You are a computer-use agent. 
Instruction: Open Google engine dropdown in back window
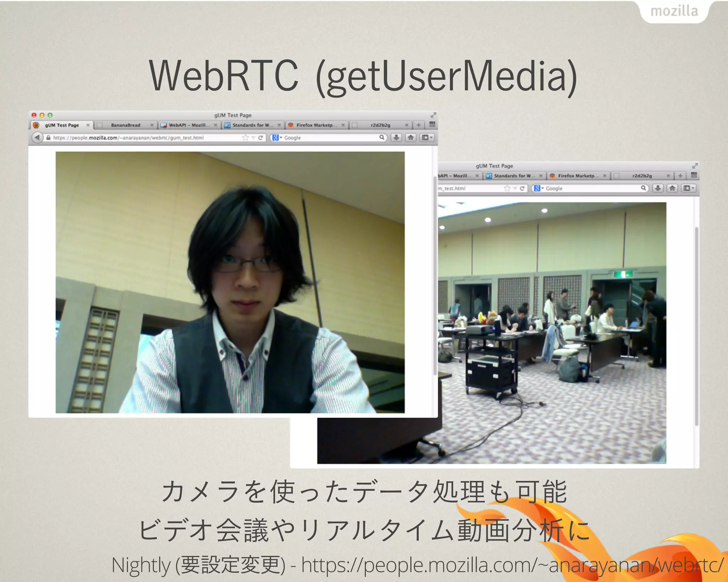539,188
